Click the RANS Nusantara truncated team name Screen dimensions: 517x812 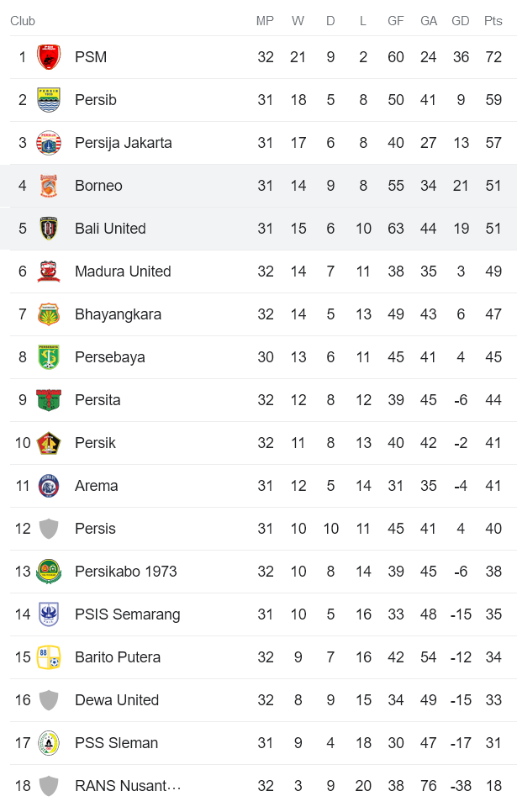128,786
